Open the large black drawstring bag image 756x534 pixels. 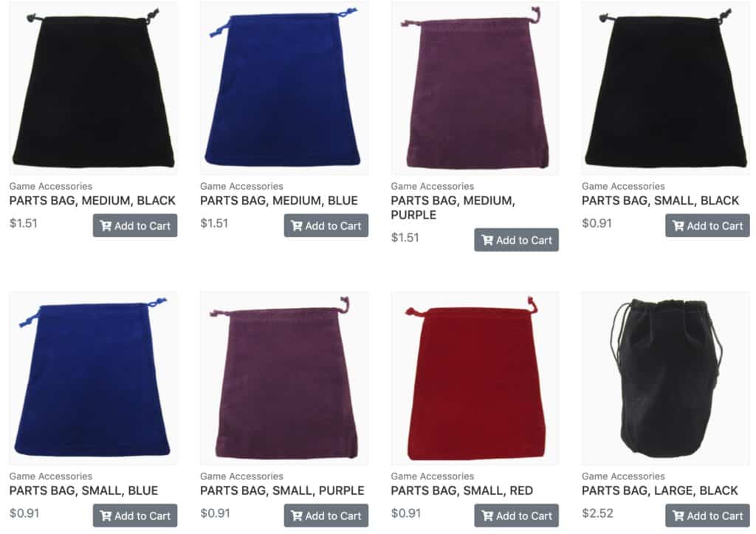coord(666,377)
